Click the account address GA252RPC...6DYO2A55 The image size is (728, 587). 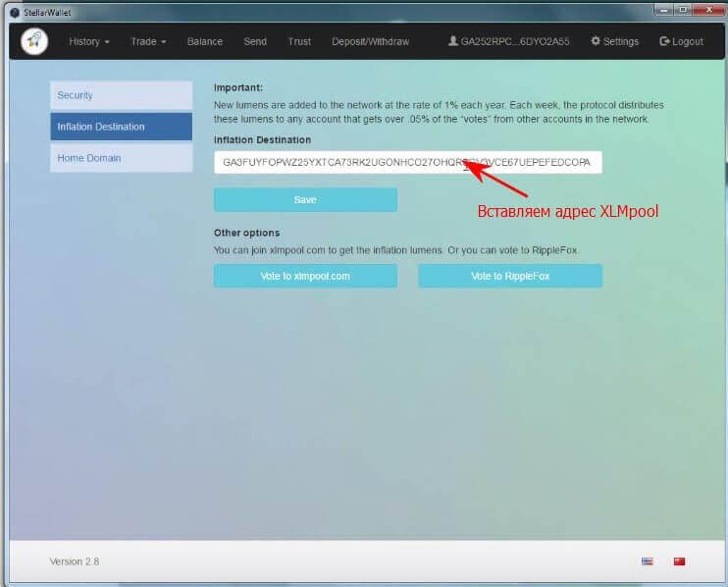pos(515,42)
